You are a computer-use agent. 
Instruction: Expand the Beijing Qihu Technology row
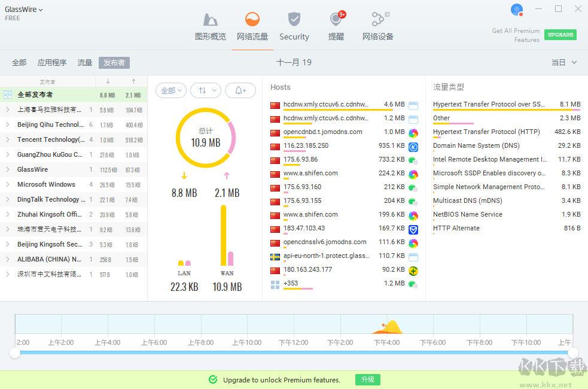[x=8, y=125]
